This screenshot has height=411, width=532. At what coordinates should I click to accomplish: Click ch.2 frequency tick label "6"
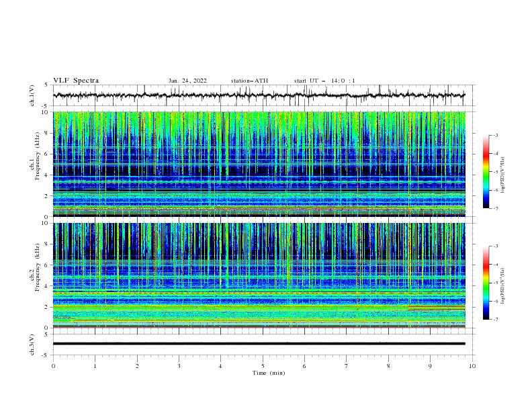coord(46,265)
